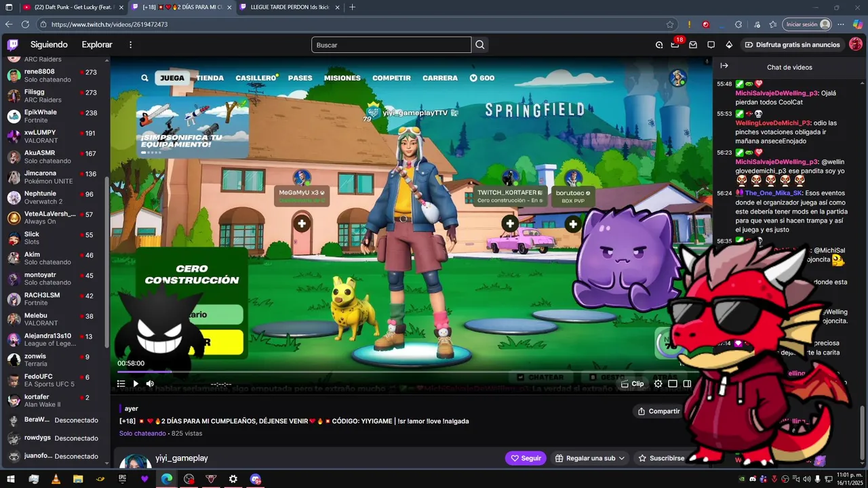Create a Clip from the video
Viewport: 868px width, 488px height.
coord(633,384)
